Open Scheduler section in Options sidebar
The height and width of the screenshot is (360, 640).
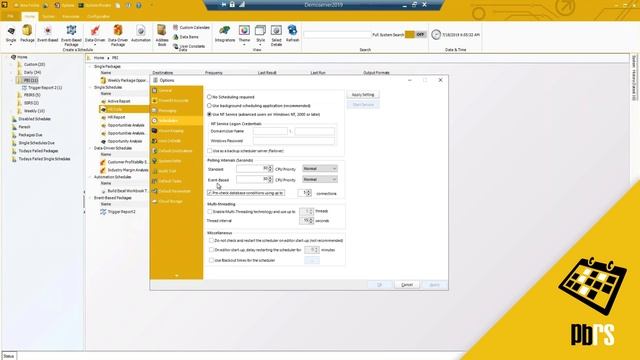click(176, 121)
